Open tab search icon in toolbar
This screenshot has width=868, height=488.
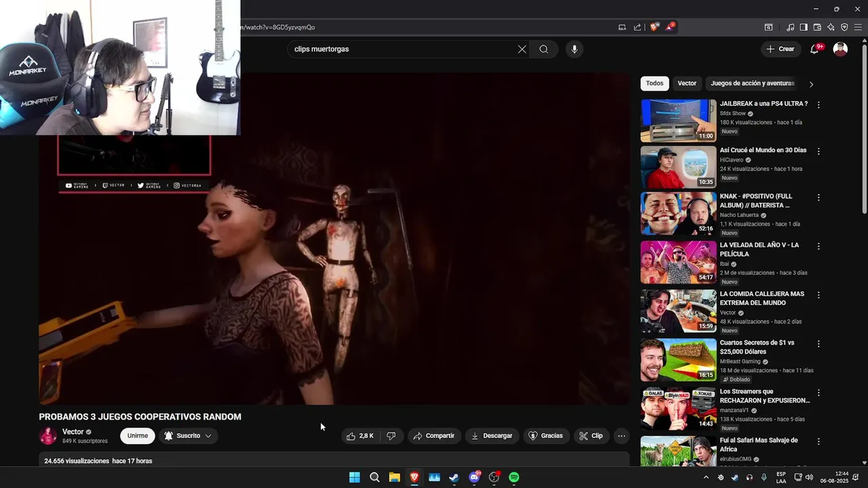768,27
